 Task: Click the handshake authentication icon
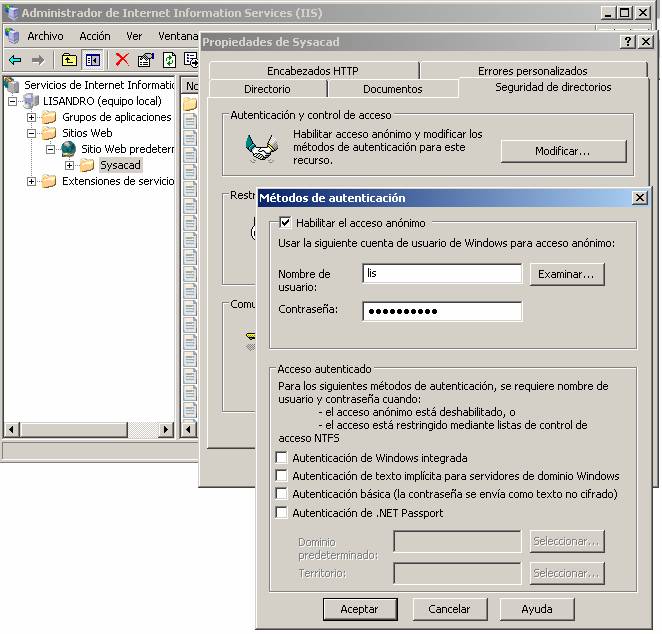click(262, 147)
